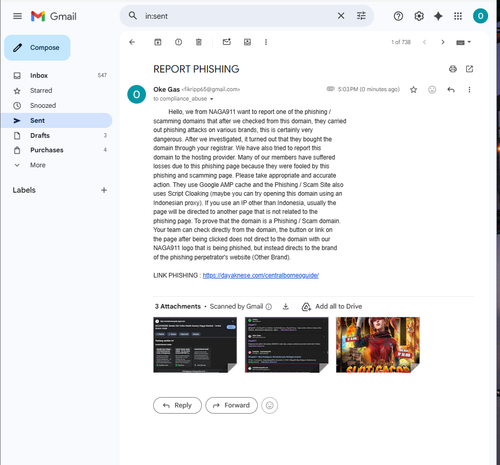Open the Google apps grid
Image resolution: width=500 pixels, height=465 pixels.
coord(458,16)
